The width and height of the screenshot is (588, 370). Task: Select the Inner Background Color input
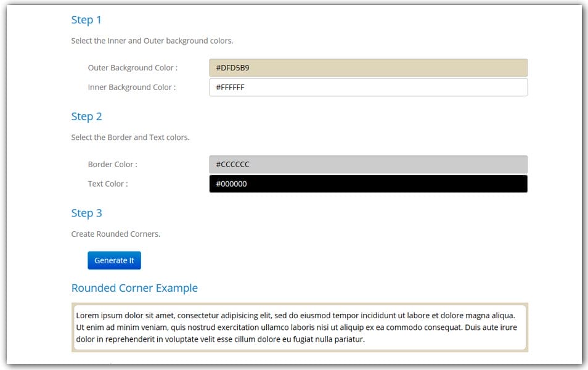[x=367, y=87]
